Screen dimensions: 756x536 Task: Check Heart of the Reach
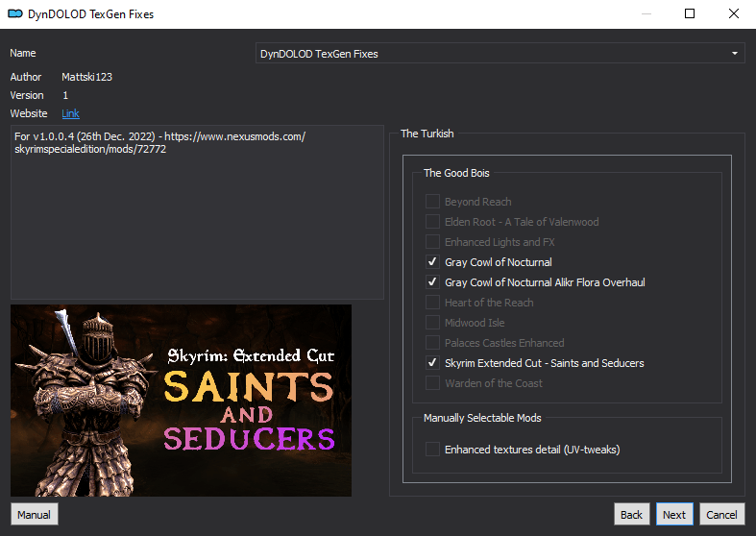pyautogui.click(x=432, y=303)
